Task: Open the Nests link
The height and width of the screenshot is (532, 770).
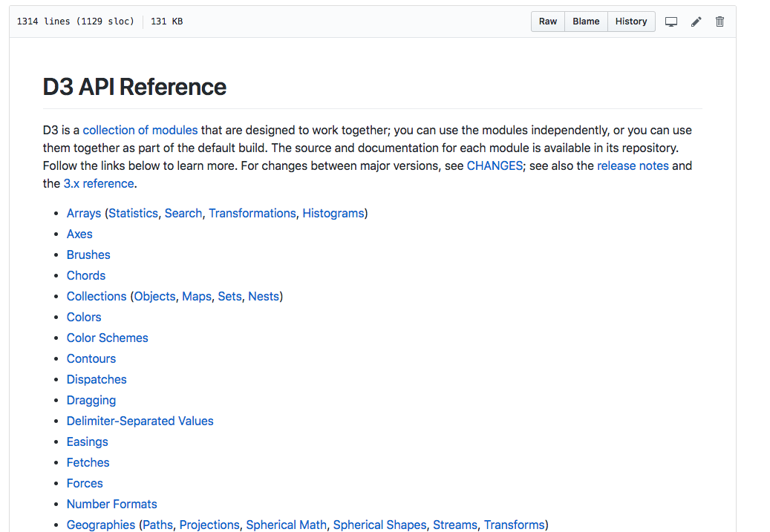Action: click(x=263, y=297)
